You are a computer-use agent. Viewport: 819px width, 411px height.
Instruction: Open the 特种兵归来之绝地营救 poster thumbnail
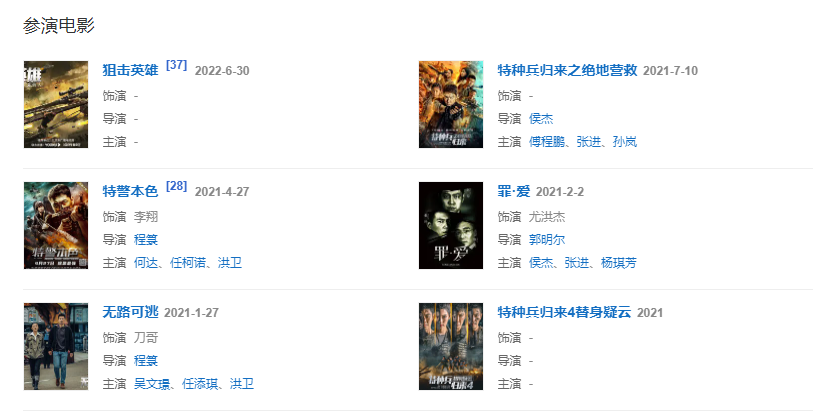[451, 104]
